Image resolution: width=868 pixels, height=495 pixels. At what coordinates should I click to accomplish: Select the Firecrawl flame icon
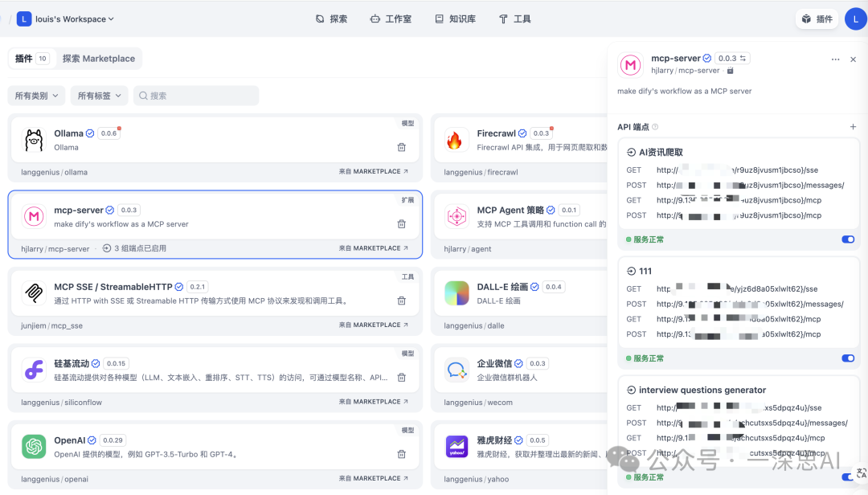point(457,138)
